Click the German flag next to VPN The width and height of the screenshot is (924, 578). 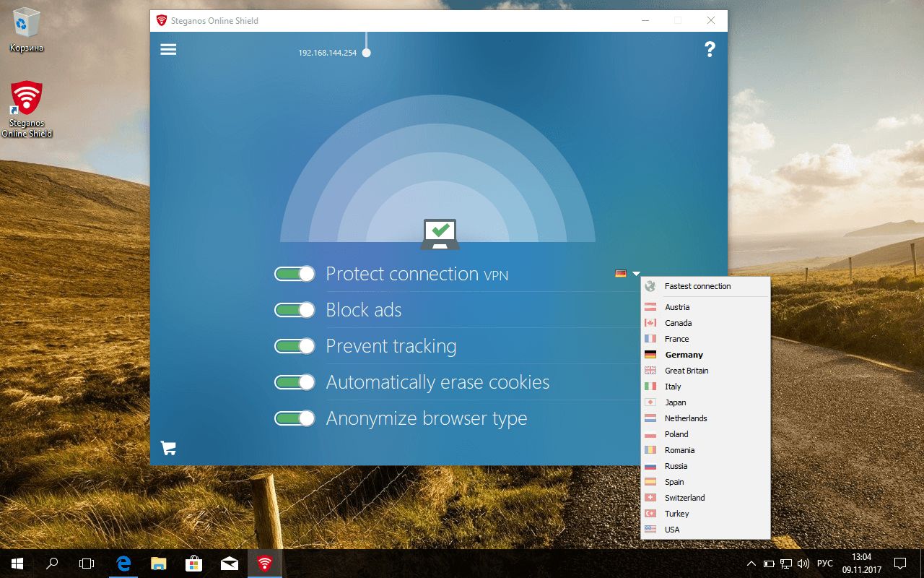(x=621, y=273)
